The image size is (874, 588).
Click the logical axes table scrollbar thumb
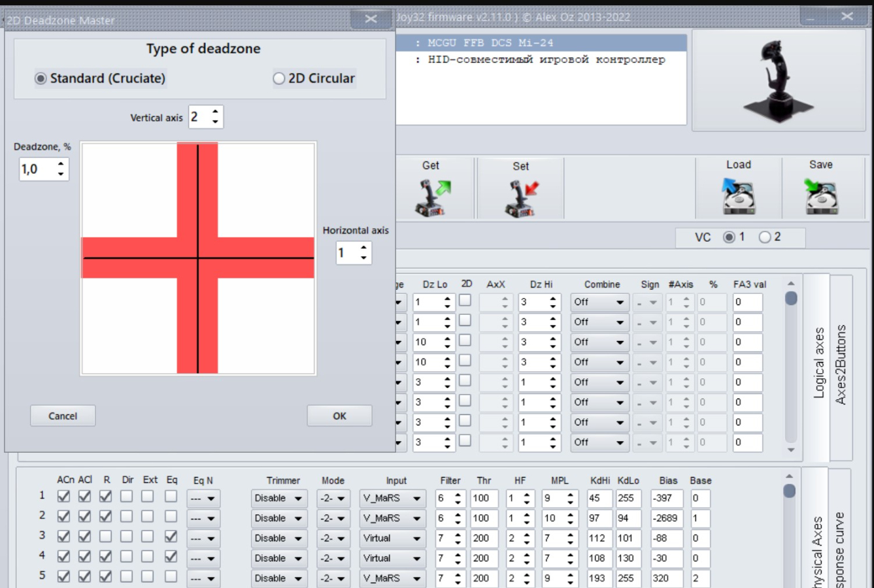[791, 299]
